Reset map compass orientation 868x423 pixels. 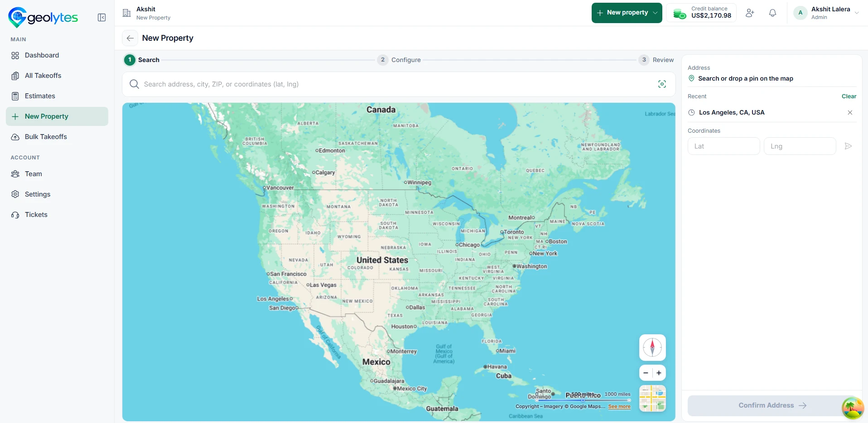click(x=652, y=348)
